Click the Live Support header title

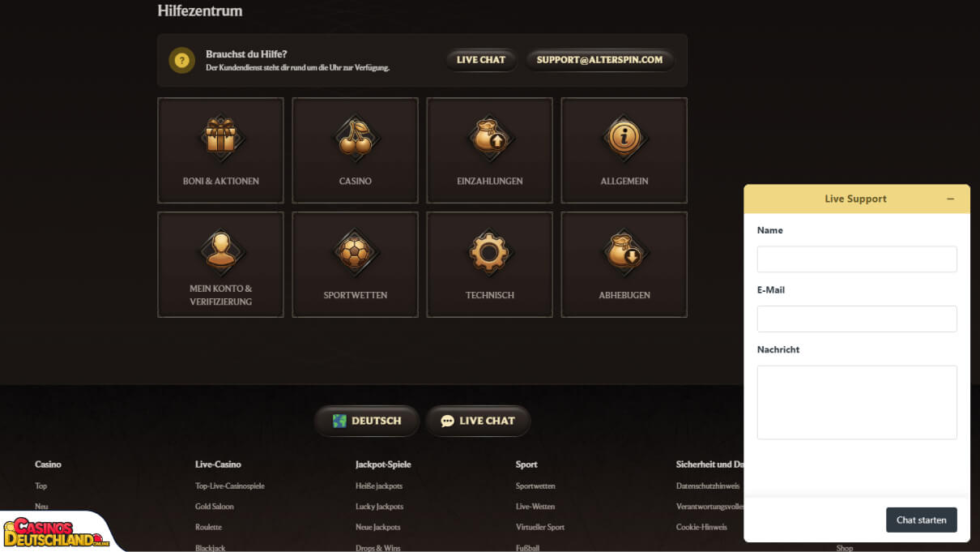855,199
